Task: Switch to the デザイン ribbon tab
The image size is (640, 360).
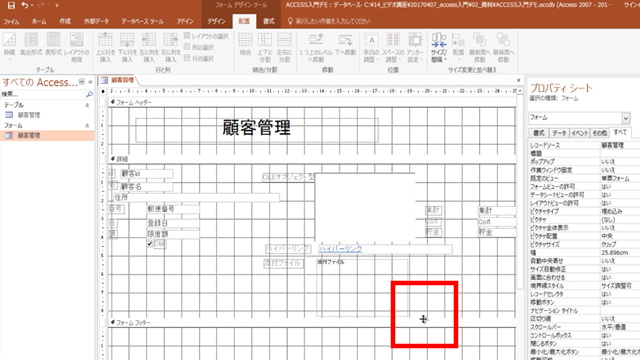Action: click(216, 21)
